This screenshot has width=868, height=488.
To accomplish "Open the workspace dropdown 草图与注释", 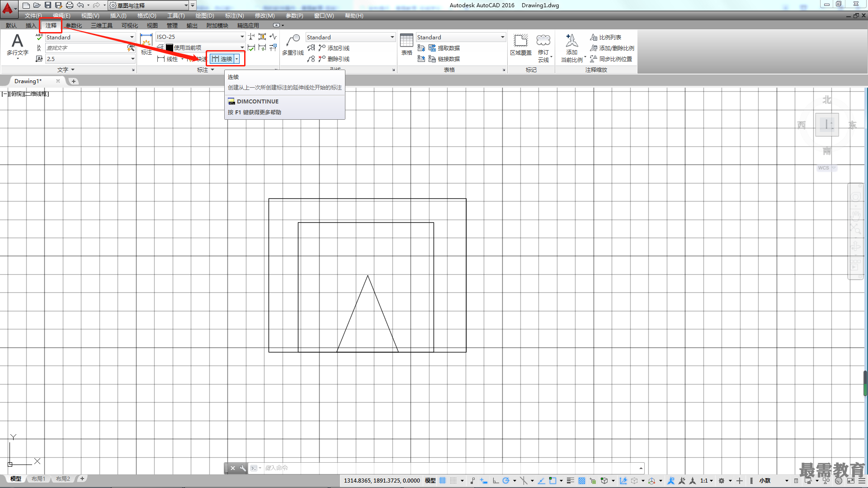I will (149, 5).
